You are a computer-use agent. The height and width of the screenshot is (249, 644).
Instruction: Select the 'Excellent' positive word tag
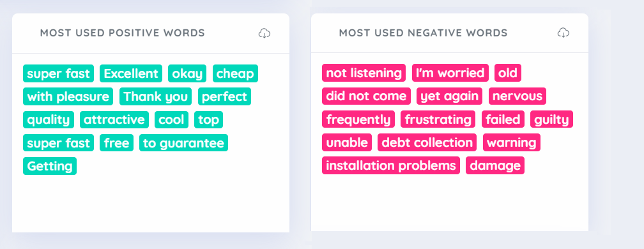click(x=130, y=73)
